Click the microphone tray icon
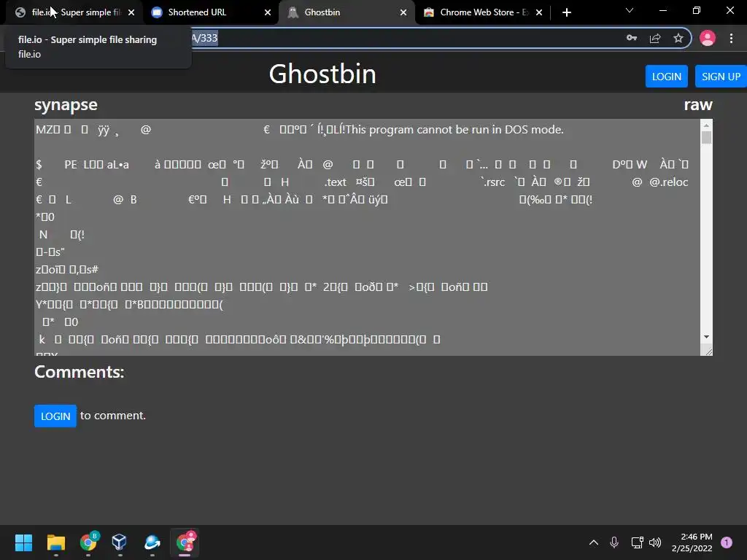747x560 pixels. [x=614, y=542]
